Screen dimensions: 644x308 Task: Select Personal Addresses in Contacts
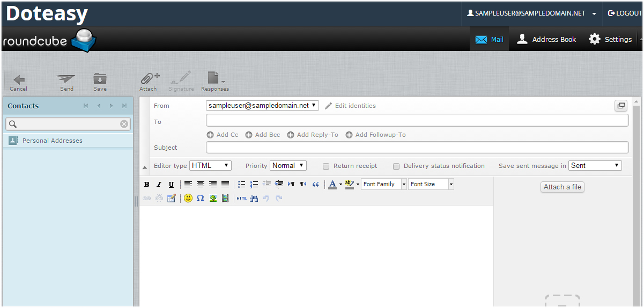tap(68, 141)
